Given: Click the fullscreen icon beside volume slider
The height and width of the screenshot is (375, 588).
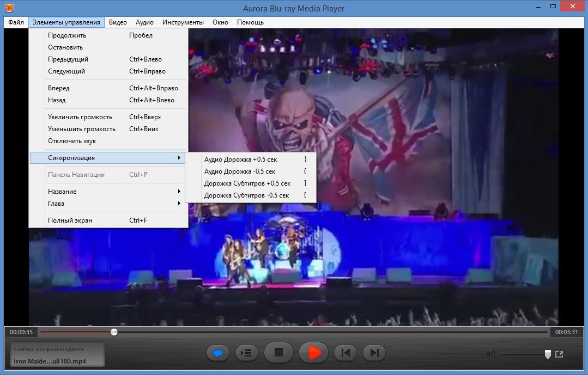Looking at the screenshot, I should click(x=559, y=354).
